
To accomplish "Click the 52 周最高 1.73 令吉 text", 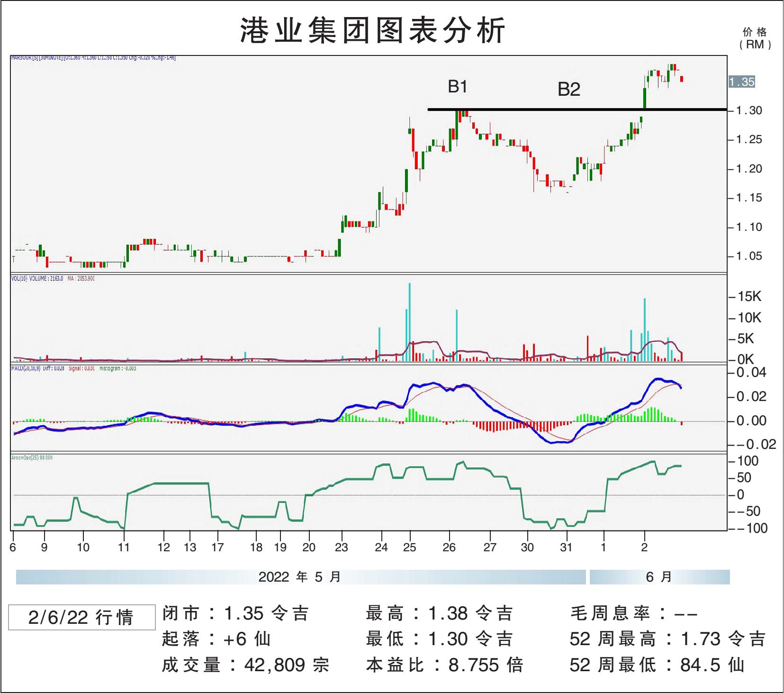I will point(667,639).
